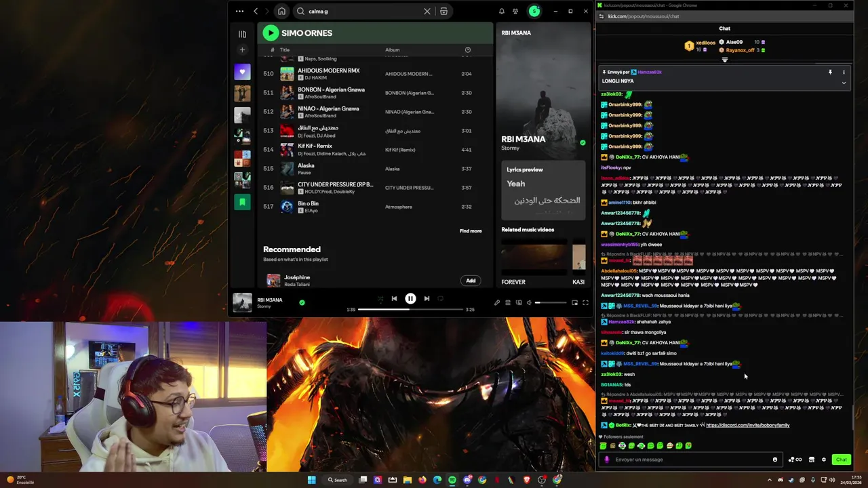Open Spotify Home

click(x=281, y=12)
